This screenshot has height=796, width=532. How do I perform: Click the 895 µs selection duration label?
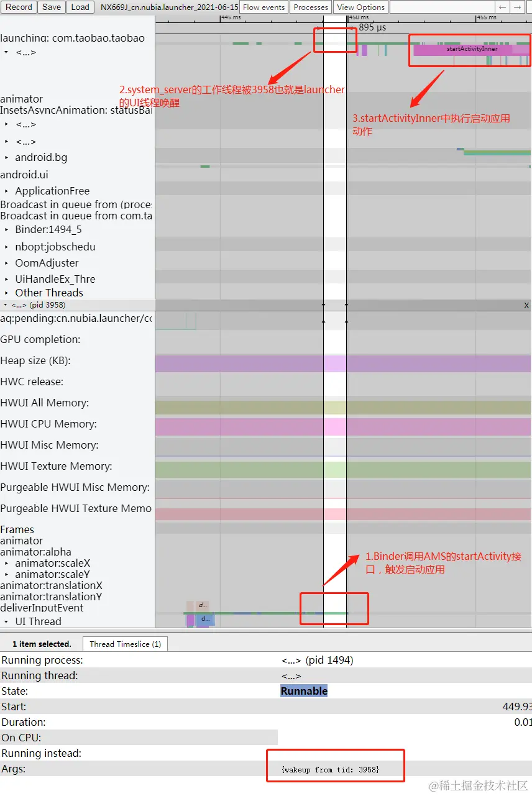tap(372, 27)
